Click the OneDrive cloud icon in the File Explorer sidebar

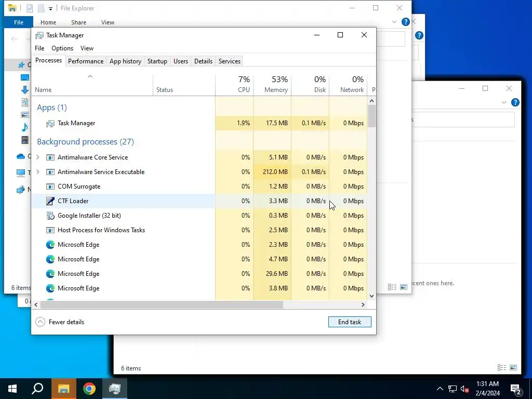(21, 156)
